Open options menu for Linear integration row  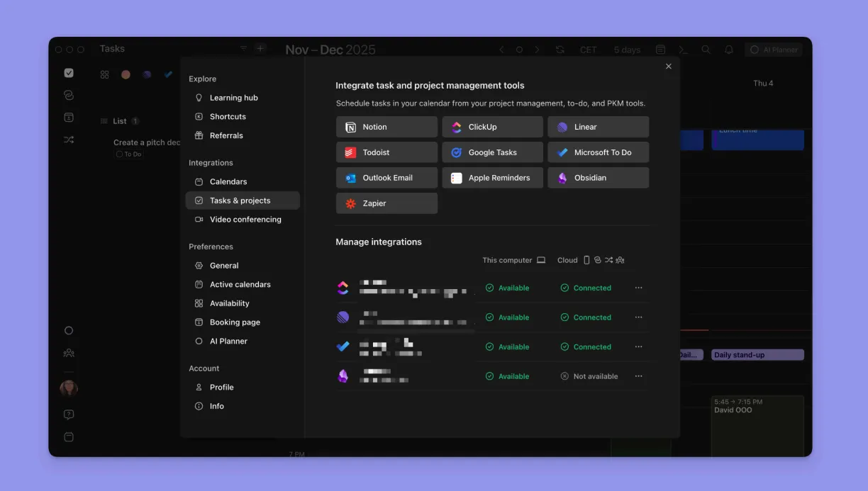pos(638,317)
